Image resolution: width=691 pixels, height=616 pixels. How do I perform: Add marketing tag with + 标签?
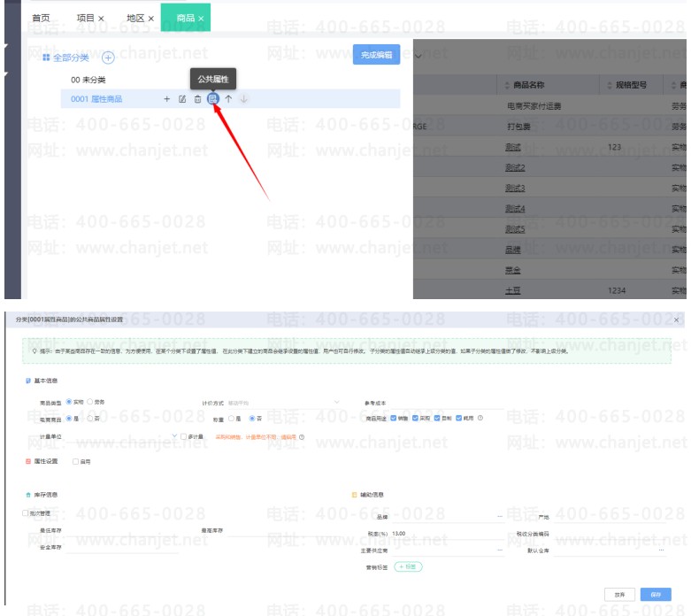tap(408, 566)
